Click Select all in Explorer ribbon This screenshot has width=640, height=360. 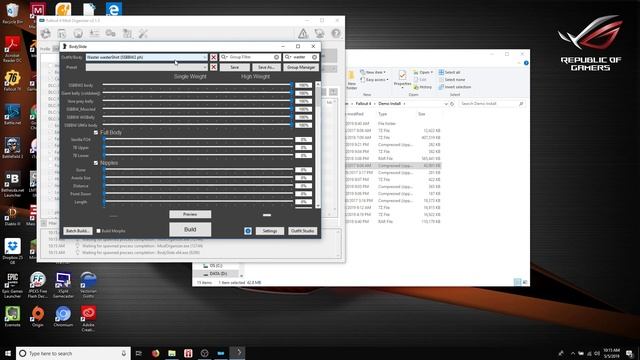449,72
